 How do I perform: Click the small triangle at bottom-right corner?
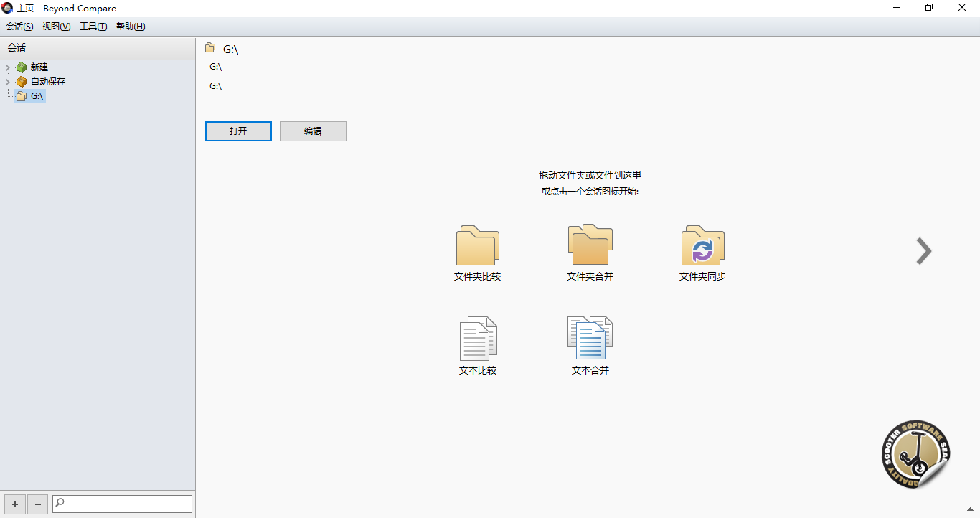click(x=971, y=510)
